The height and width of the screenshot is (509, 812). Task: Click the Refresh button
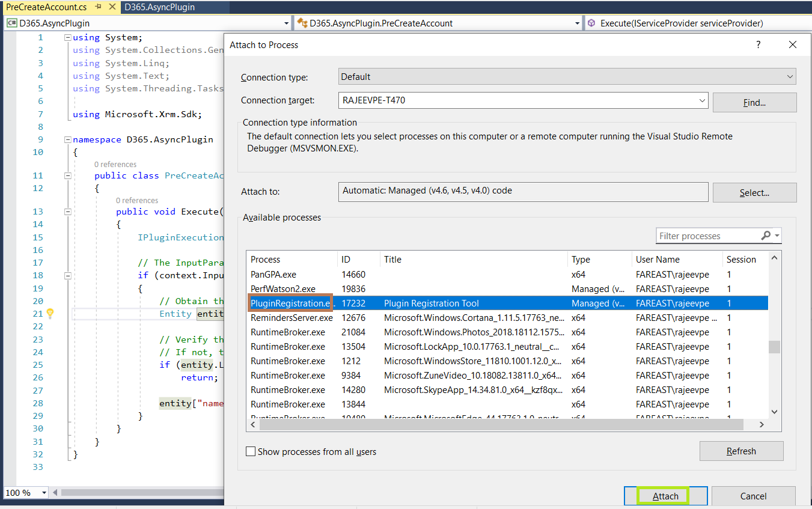click(741, 451)
